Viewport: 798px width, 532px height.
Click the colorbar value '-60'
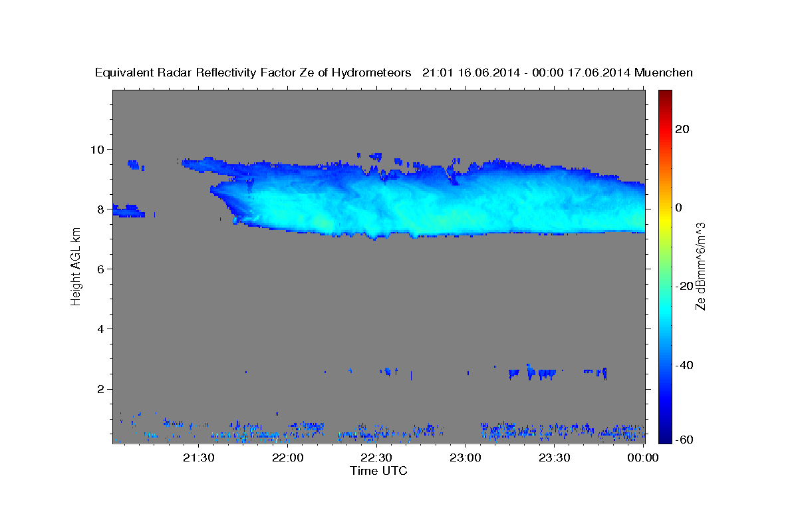[x=686, y=440]
